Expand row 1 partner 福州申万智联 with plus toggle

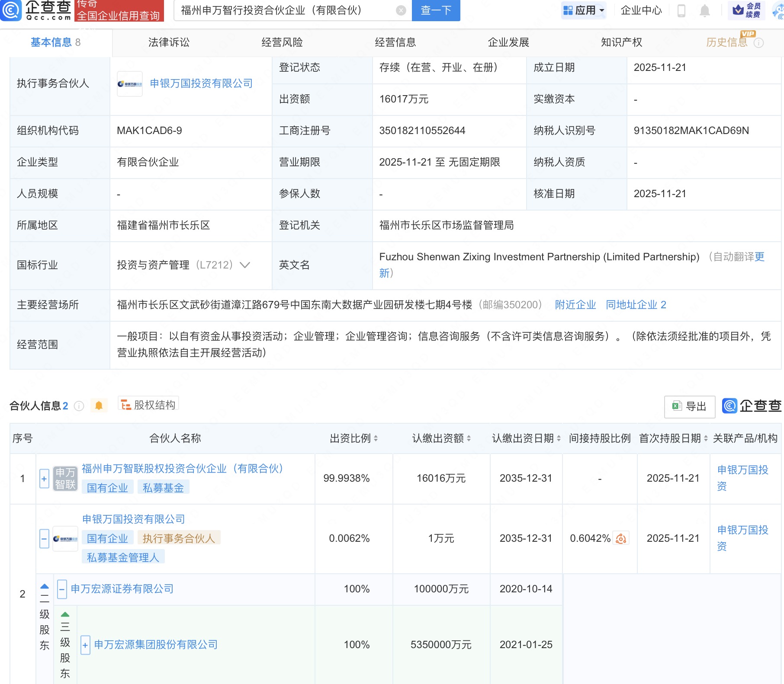[44, 479]
